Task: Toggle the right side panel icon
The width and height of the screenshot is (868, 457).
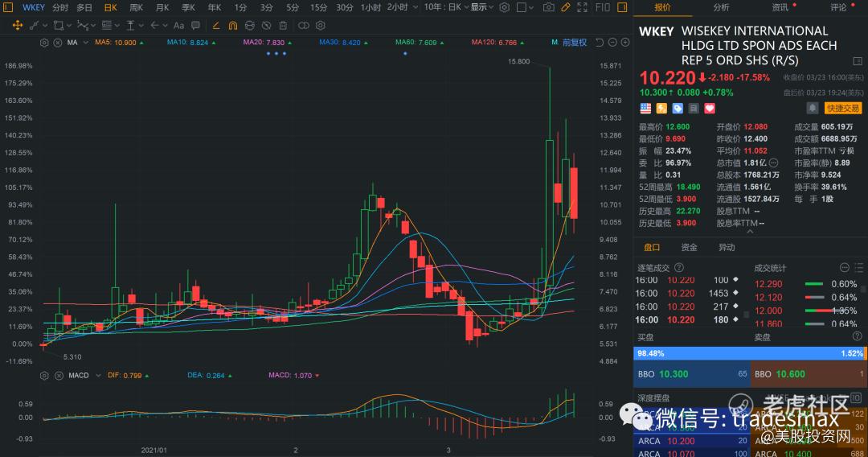Action: coord(622,7)
